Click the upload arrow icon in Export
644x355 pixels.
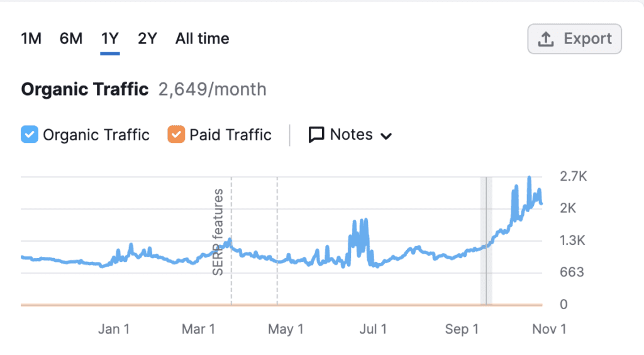[x=546, y=39]
